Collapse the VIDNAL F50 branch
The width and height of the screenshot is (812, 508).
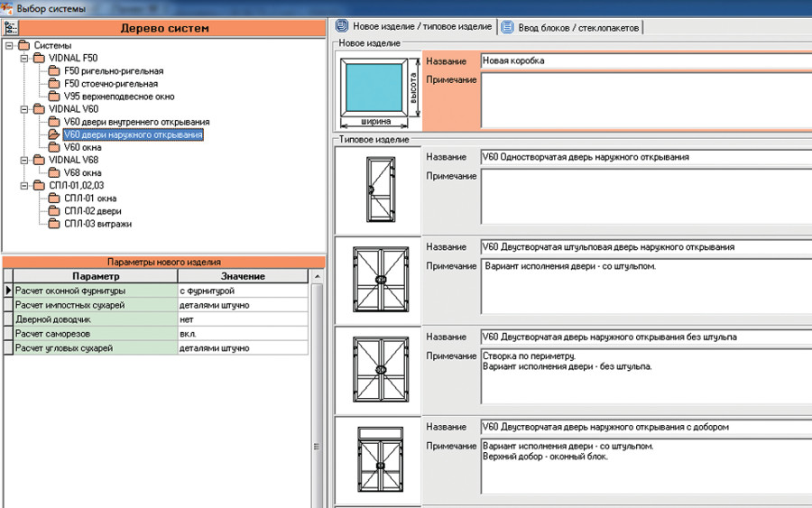coord(23,59)
